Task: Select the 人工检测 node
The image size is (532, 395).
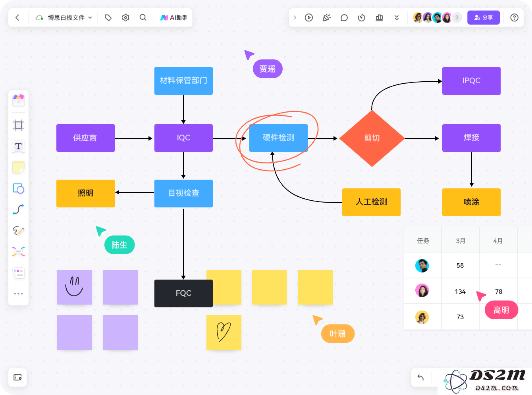Action: (371, 202)
